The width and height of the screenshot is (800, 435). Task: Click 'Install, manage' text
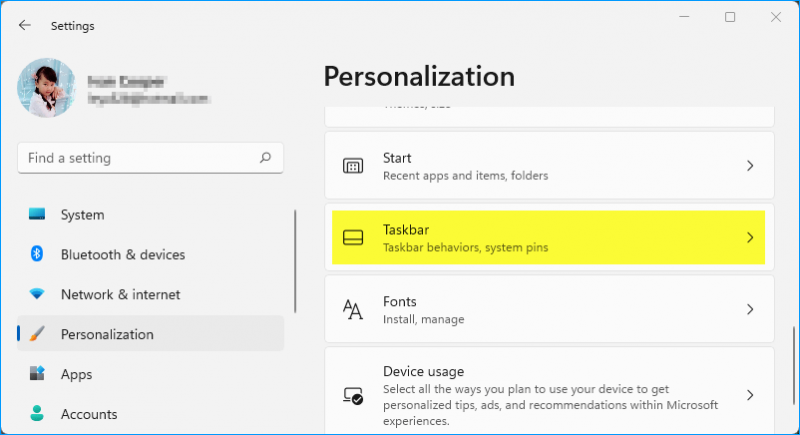[x=423, y=319]
